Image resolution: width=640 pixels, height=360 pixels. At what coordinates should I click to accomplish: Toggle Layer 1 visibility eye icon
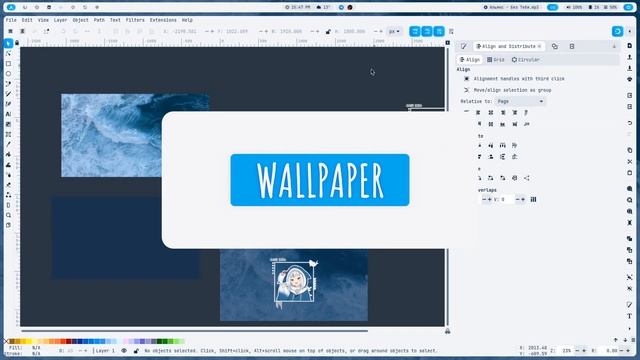[124, 351]
